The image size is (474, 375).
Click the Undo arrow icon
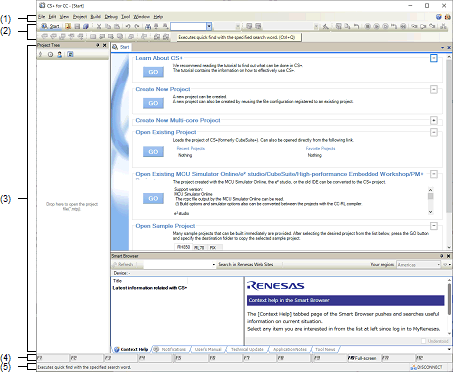(x=128, y=26)
